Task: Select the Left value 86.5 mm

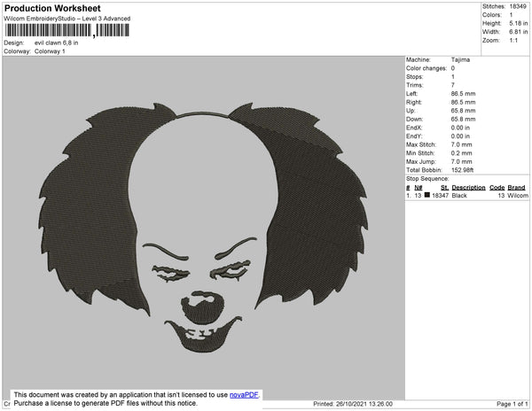Action: click(463, 94)
